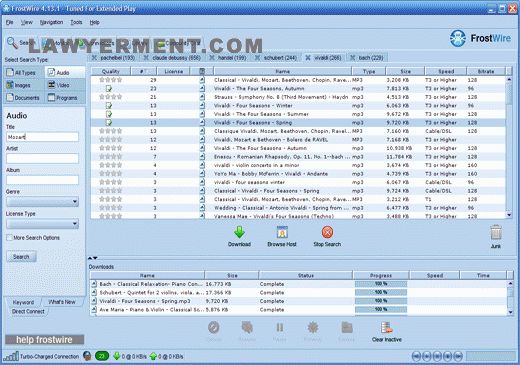The image size is (520, 365).
Task: Click the media player progress bar
Action: [x=491, y=356]
